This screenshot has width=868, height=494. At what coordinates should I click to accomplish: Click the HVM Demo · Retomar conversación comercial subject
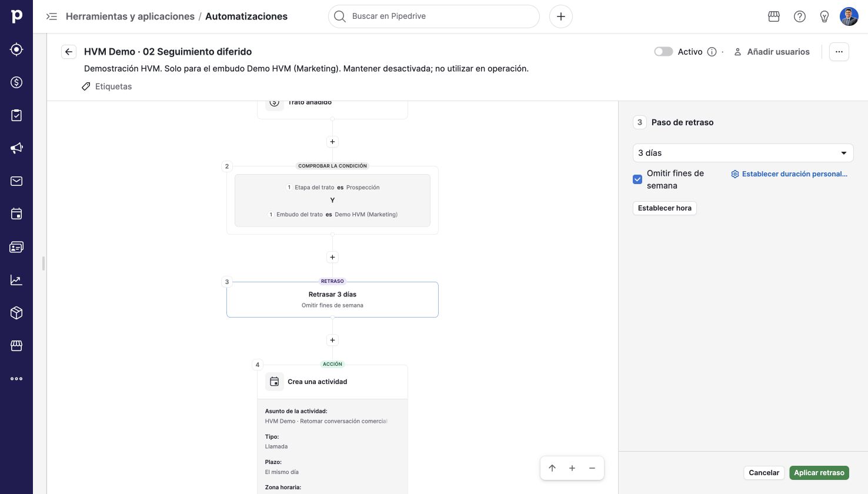326,421
